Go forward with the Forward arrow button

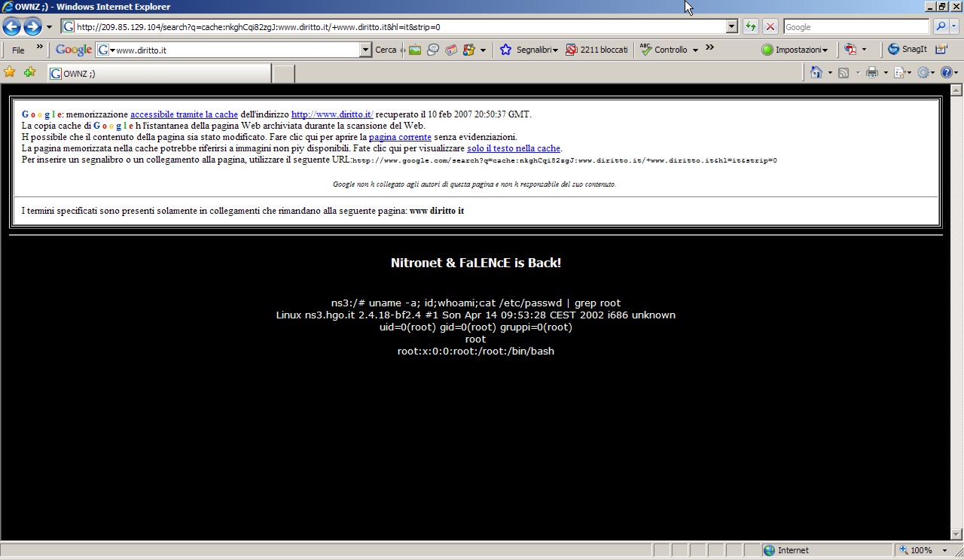click(x=32, y=27)
